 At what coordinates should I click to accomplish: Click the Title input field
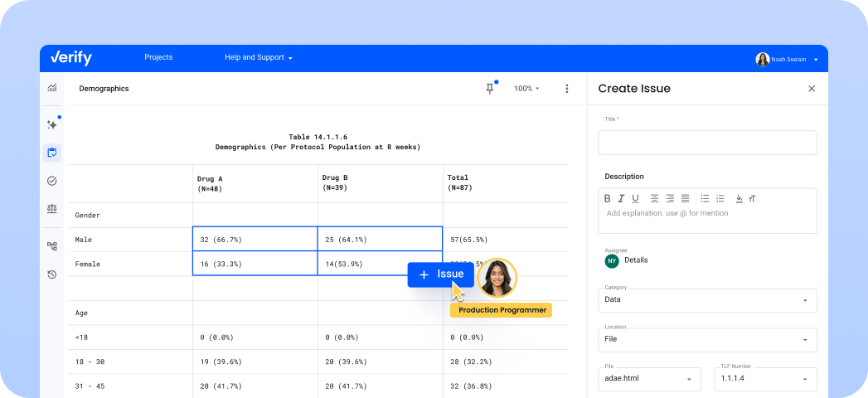(707, 143)
